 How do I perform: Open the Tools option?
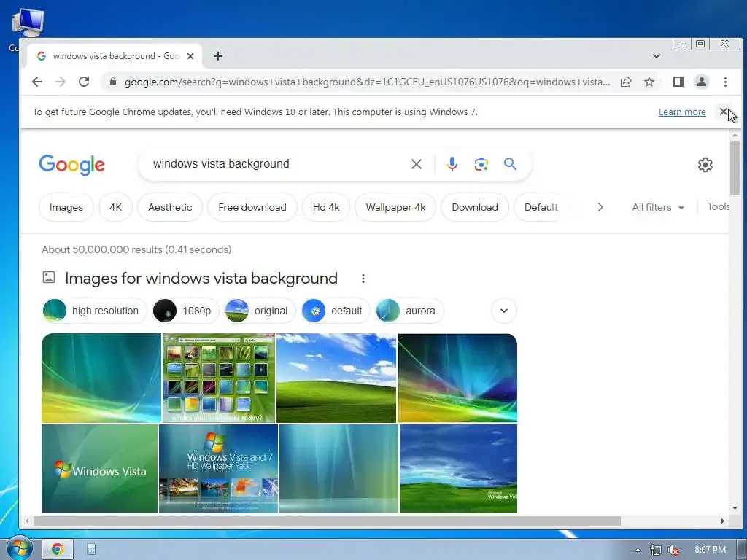coord(718,206)
